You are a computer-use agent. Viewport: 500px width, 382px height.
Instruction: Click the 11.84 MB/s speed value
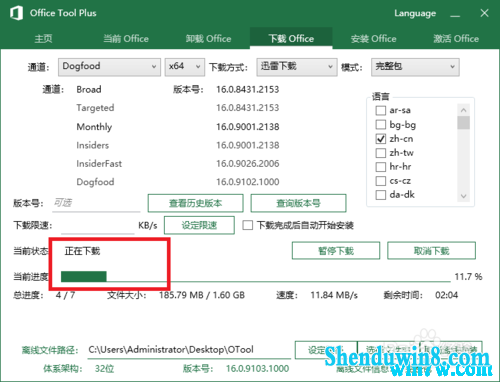(334, 295)
